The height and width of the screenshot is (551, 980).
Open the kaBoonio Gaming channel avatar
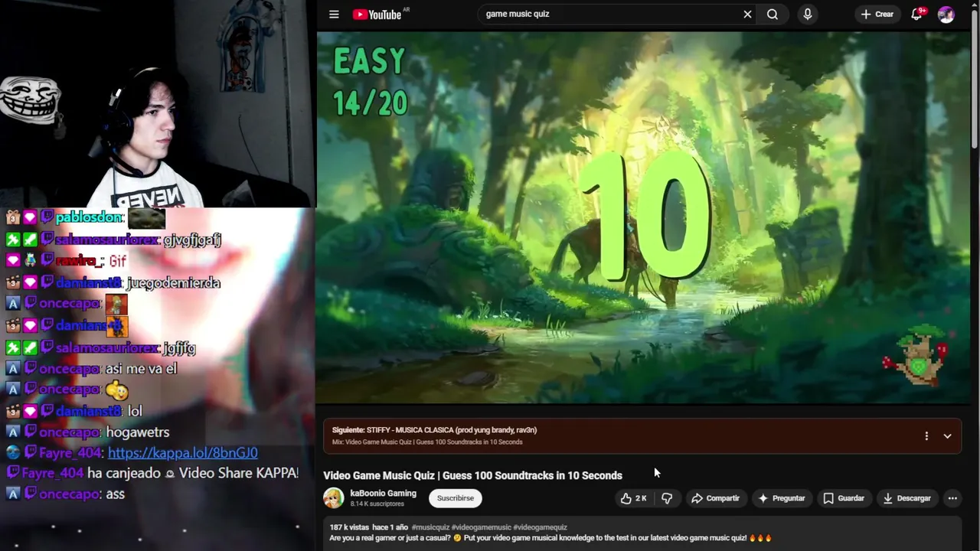(334, 498)
